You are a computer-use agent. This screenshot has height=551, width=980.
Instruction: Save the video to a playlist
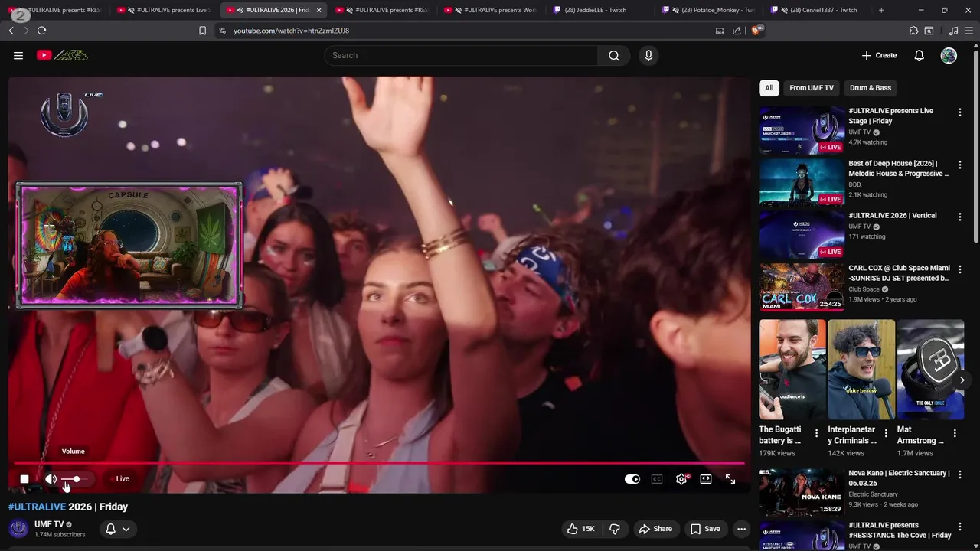click(x=705, y=529)
